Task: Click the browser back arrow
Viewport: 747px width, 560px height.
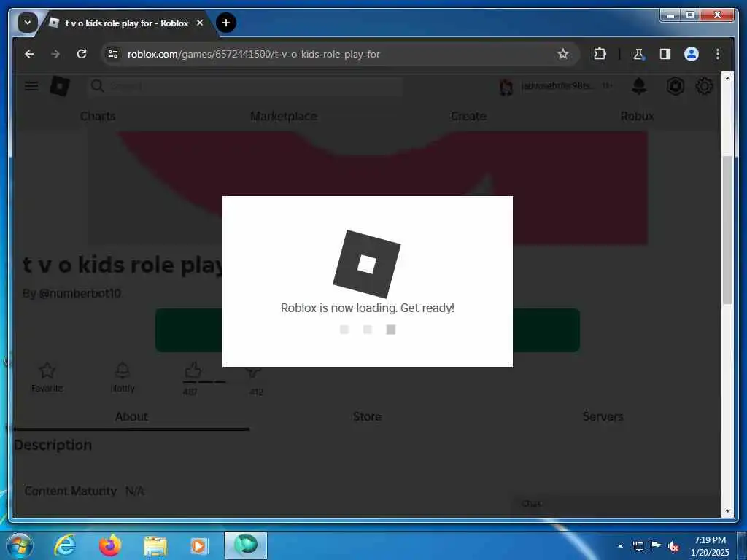Action: (x=29, y=54)
